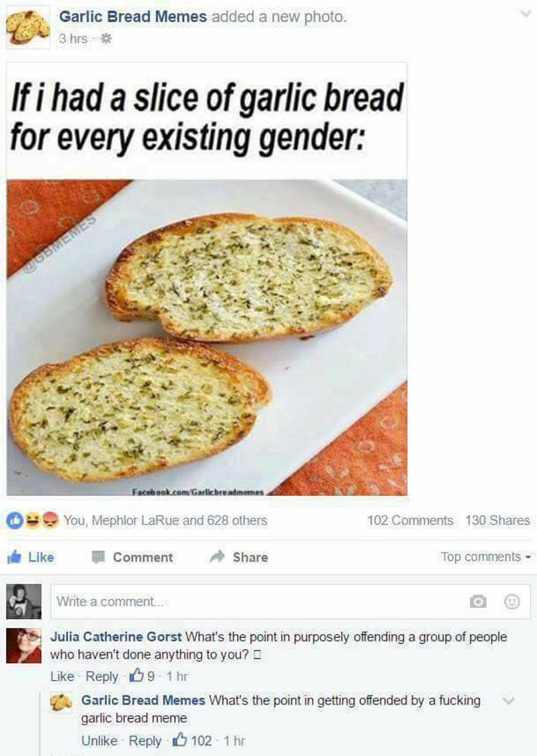Image resolution: width=537 pixels, height=756 pixels.
Task: Open options chevron on the page's reply
Action: (509, 700)
